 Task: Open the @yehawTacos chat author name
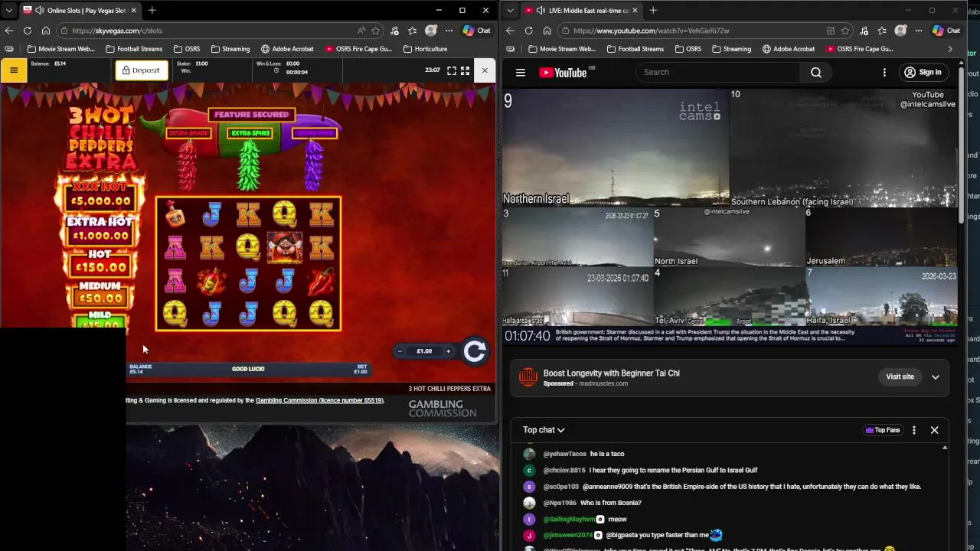coord(564,454)
